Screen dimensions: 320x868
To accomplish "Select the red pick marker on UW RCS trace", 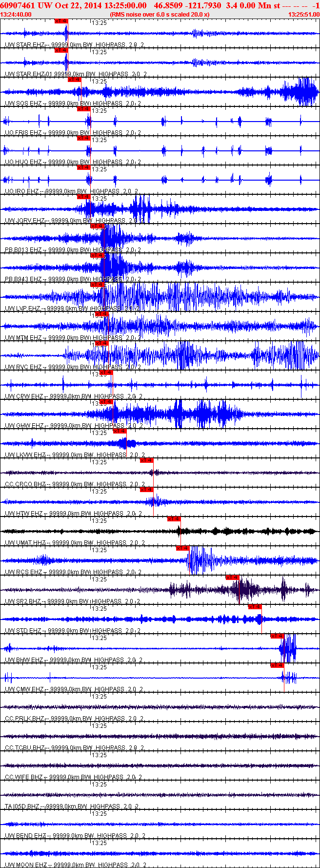I will 182,548.
